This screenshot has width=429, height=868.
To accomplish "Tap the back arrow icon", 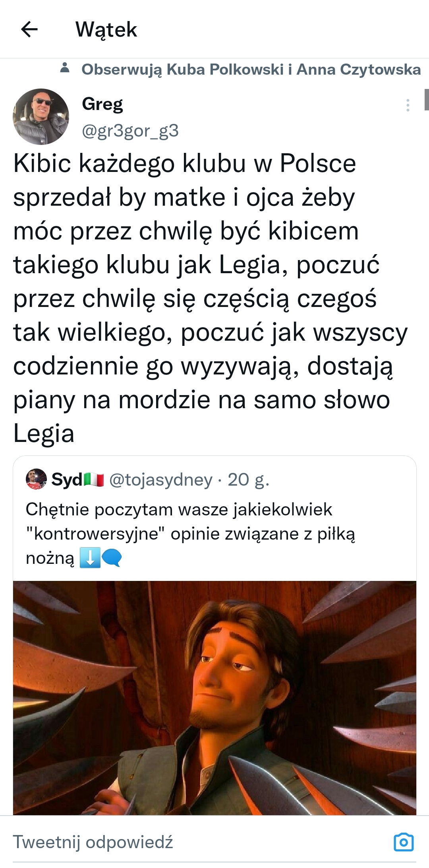I will [29, 29].
